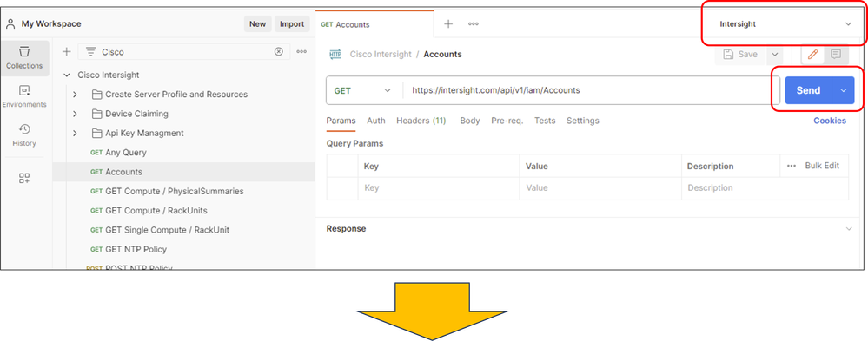Open the ellipsis beside Bulk Edit
The image size is (868, 341).
(792, 166)
